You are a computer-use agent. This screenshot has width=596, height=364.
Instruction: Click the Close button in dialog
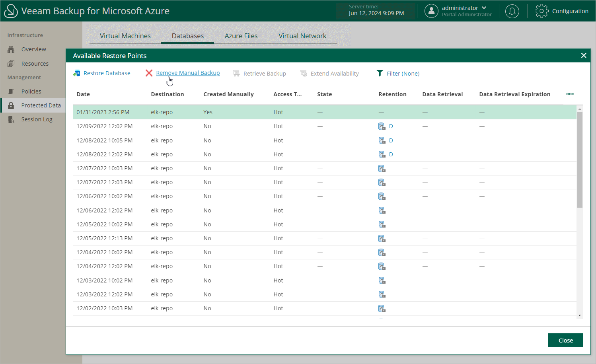(565, 341)
